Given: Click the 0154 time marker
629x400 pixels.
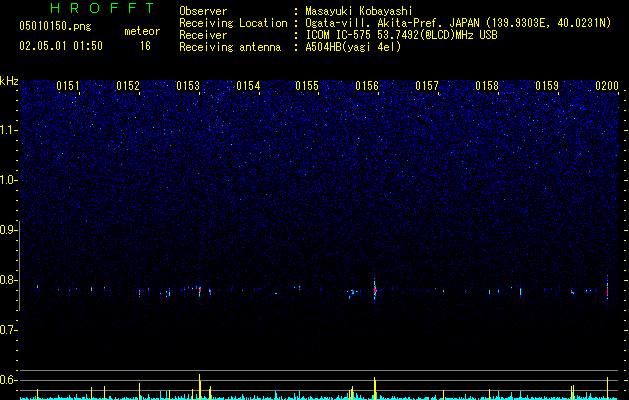Looking at the screenshot, I should click(248, 86).
